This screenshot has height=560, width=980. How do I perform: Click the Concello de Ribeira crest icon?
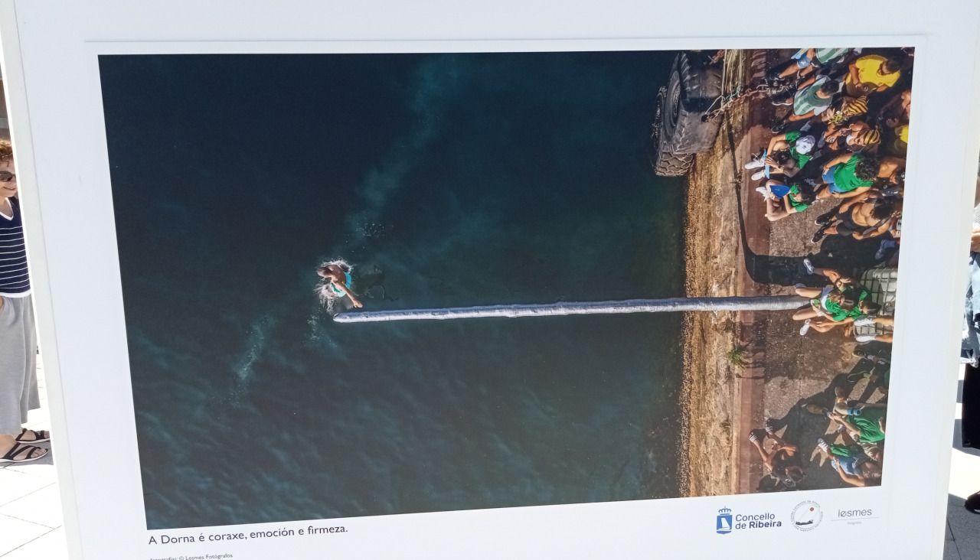pyautogui.click(x=724, y=521)
